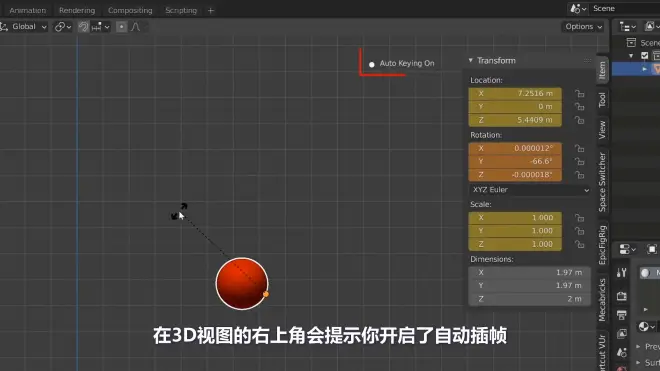
Task: Click the Scene name field
Action: pyautogui.click(x=625, y=9)
